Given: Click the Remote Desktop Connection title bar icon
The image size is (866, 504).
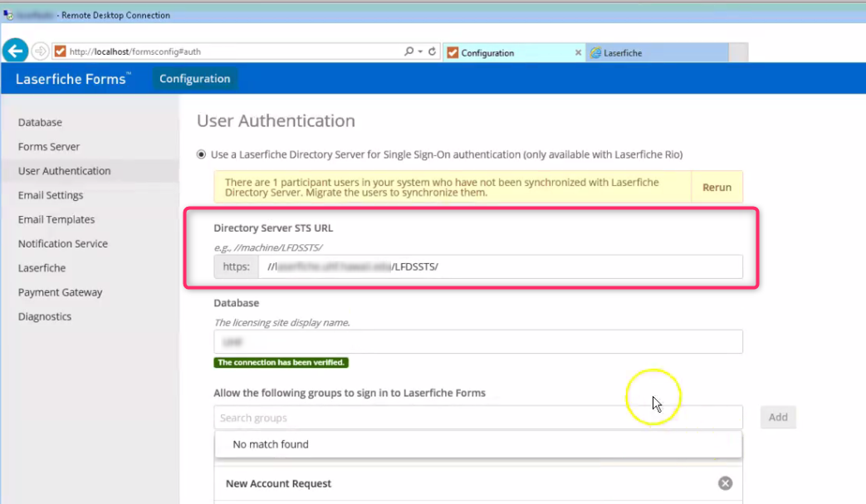Looking at the screenshot, I should click(7, 15).
